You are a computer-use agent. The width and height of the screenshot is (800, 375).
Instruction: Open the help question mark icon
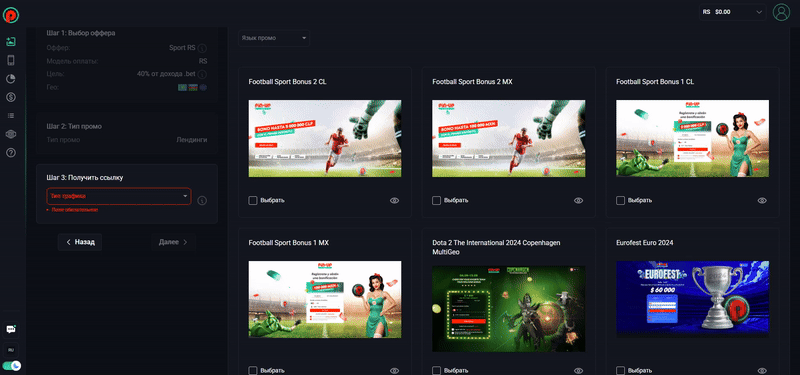point(11,153)
